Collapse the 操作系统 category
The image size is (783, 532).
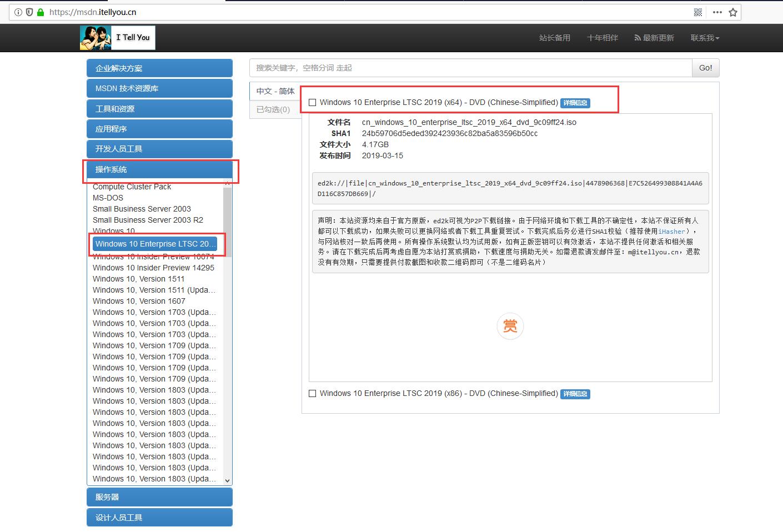tap(159, 169)
